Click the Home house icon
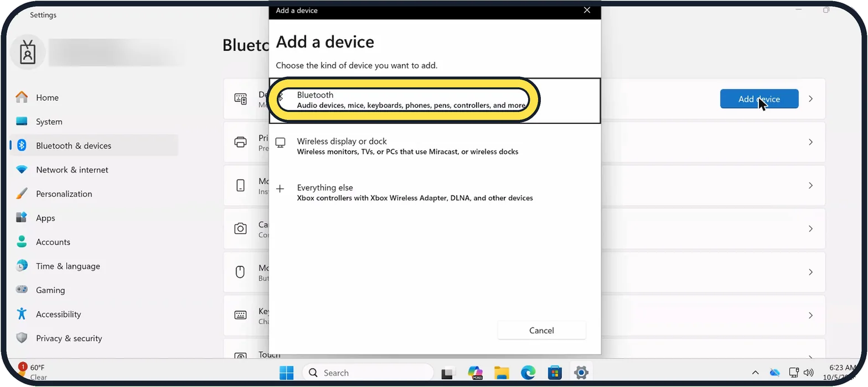 pos(22,97)
